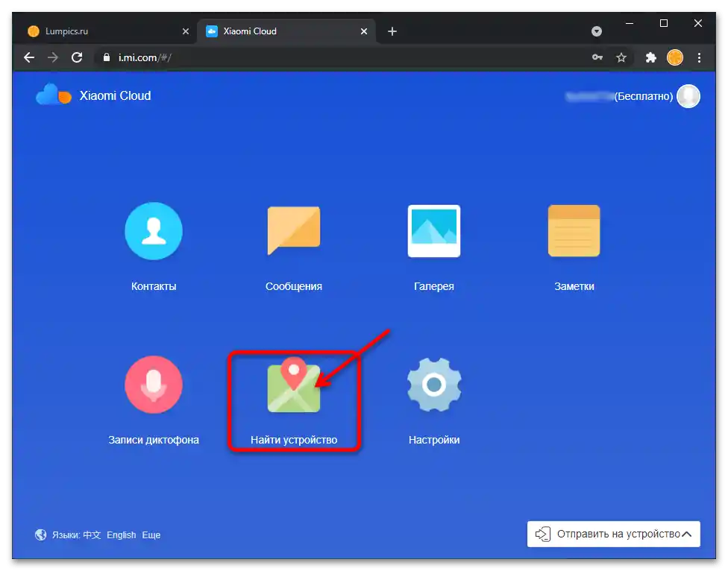This screenshot has height=571, width=728.
Task: Go back with browser back arrow
Action: pyautogui.click(x=29, y=57)
